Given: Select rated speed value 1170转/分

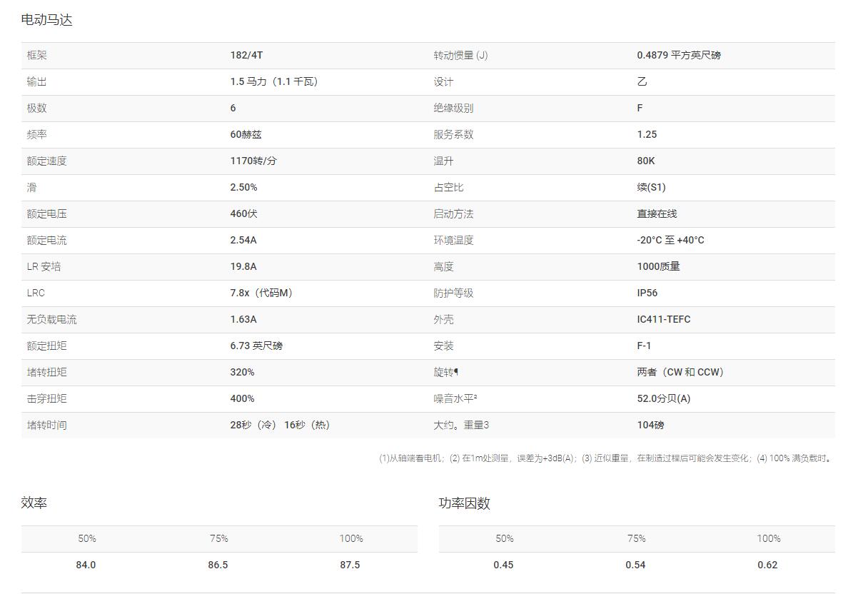Looking at the screenshot, I should pyautogui.click(x=253, y=161).
